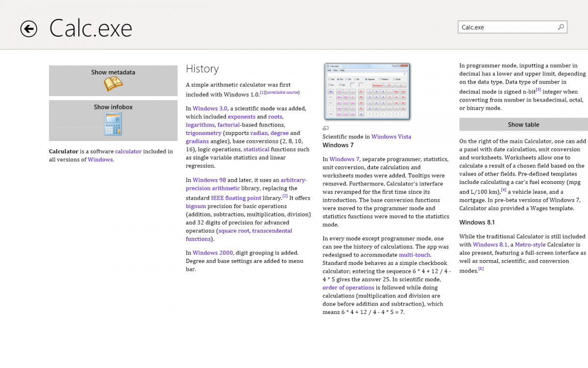Image resolution: width=588 pixels, height=368 pixels.
Task: Click the book icon under Show metadata
Action: (113, 84)
